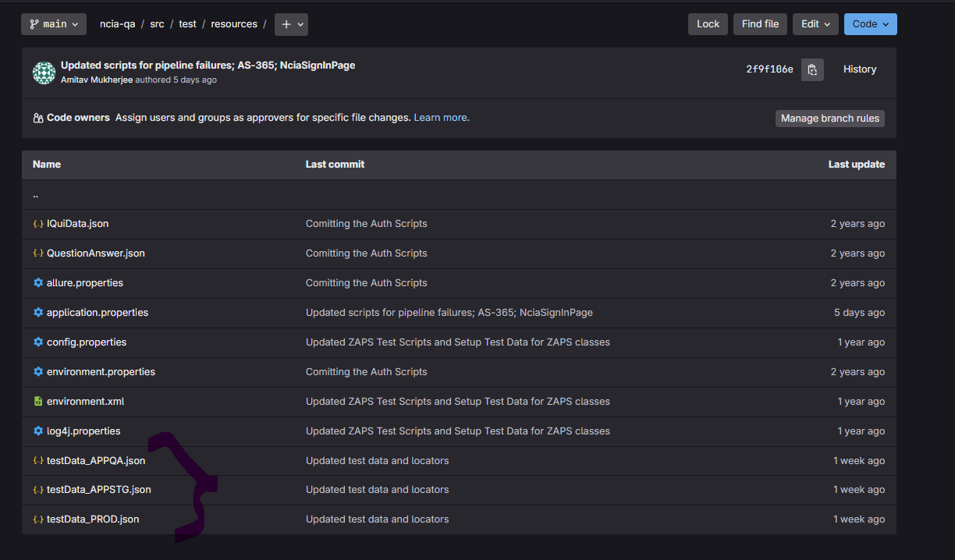This screenshot has width=955, height=560.
Task: Open the IQuiData.json file
Action: 77,224
